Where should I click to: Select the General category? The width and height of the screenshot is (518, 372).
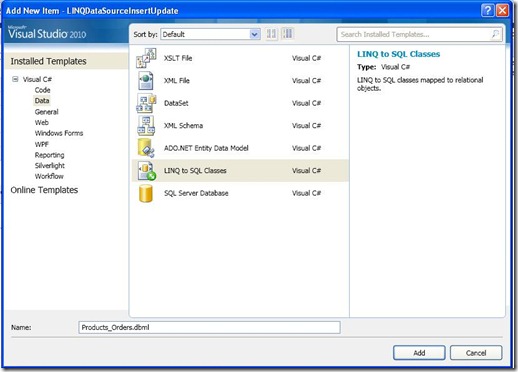tap(47, 112)
